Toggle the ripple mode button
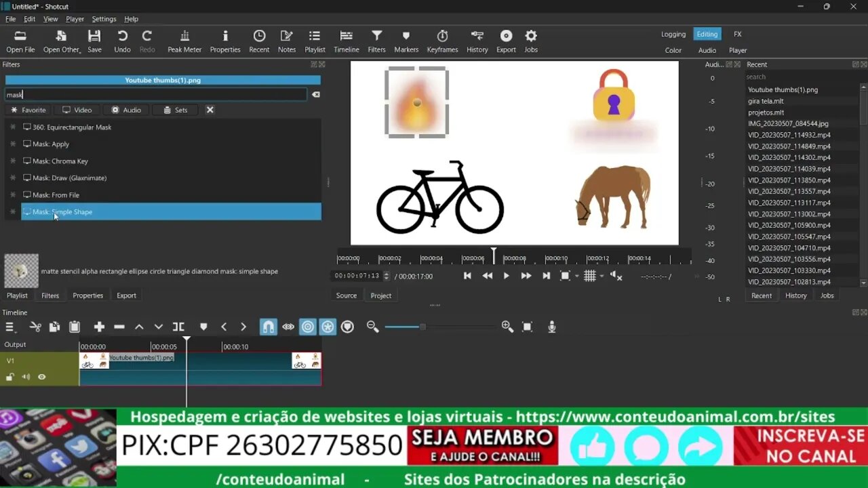The width and height of the screenshot is (868, 488). 308,327
